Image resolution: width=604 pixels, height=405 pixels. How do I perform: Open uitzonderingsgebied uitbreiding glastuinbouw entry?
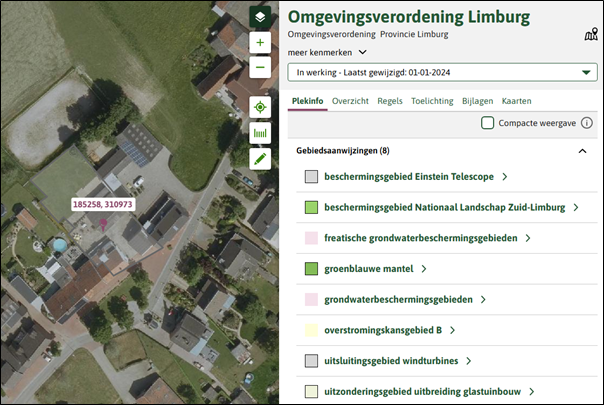(x=422, y=392)
